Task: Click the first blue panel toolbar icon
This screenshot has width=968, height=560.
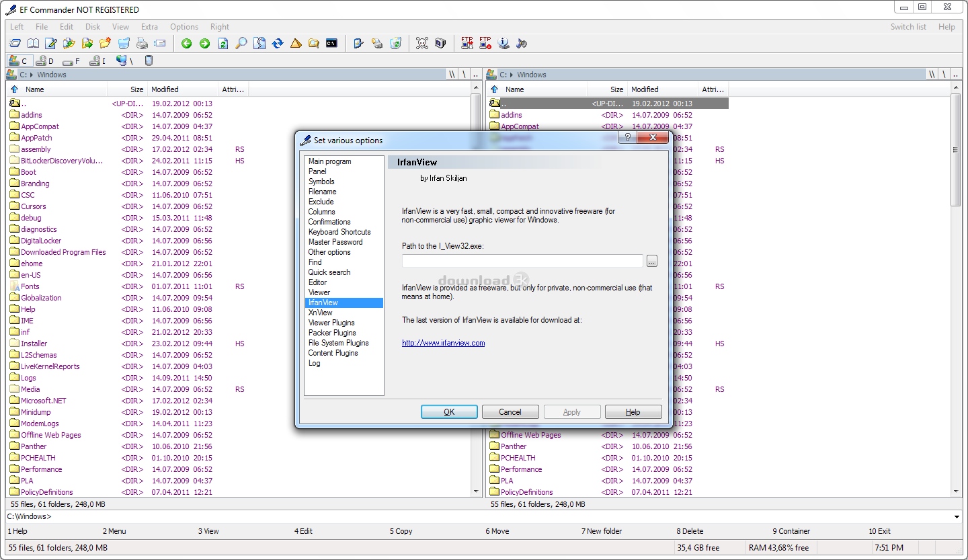Action: tap(15, 44)
